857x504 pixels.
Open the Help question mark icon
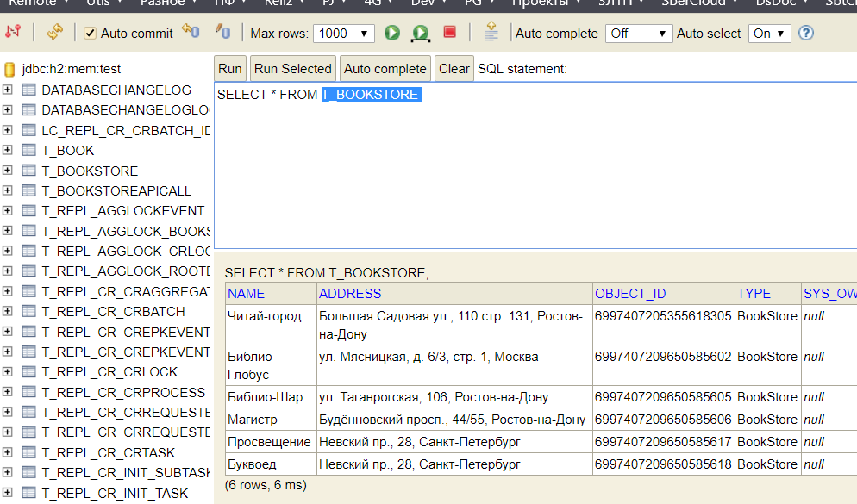(806, 34)
